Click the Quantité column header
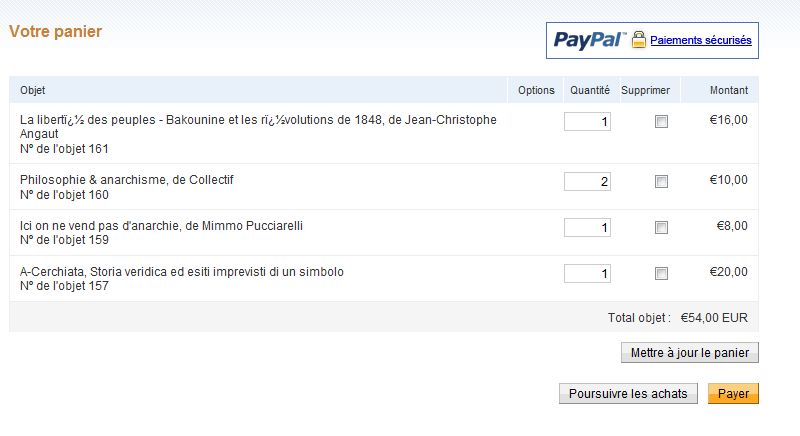Screen dimensions: 800x436 point(590,90)
